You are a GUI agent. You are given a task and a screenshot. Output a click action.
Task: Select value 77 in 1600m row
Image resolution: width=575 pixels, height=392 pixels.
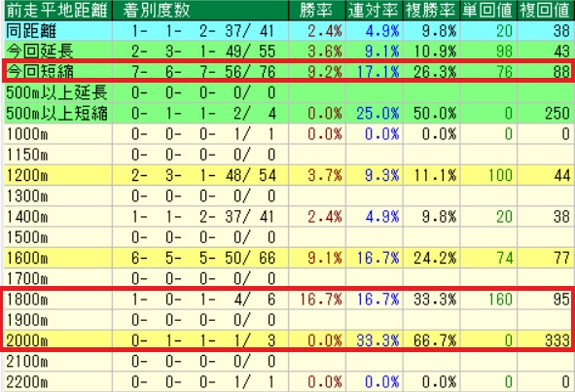coord(561,258)
